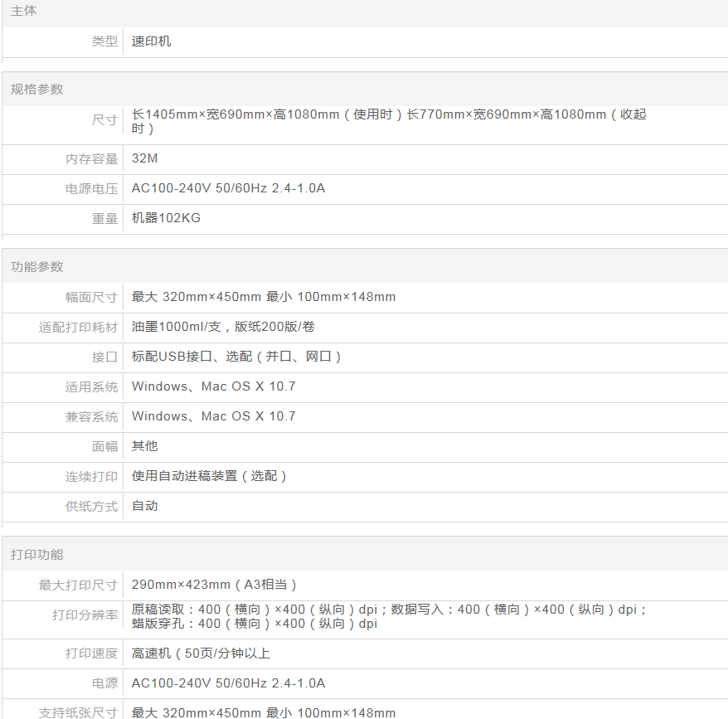Select the 自动 paper feed value
Image resolution: width=728 pixels, height=719 pixels.
click(144, 506)
